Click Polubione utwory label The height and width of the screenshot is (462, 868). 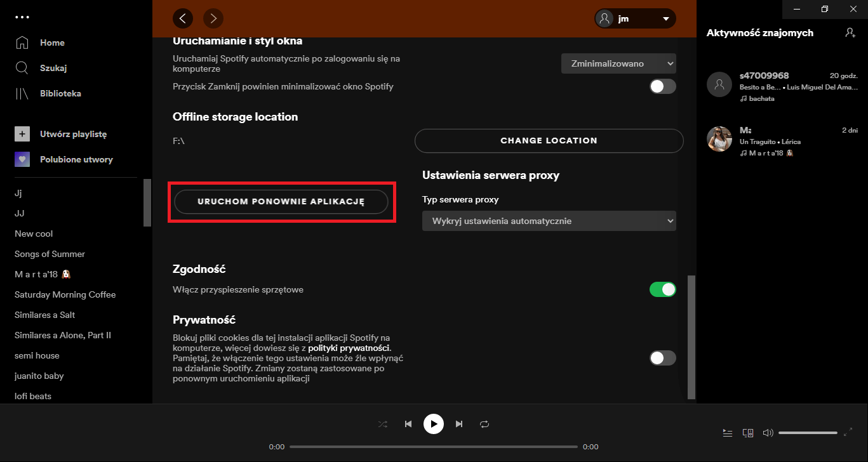[x=76, y=159]
